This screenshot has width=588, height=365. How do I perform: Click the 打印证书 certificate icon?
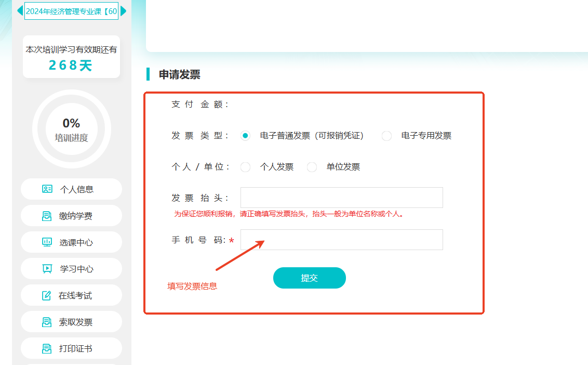point(47,348)
